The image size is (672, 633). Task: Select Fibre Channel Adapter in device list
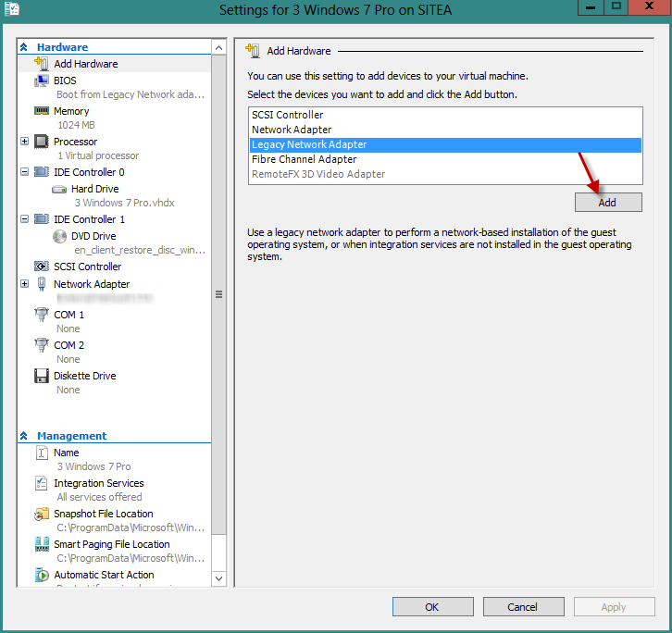(x=304, y=159)
